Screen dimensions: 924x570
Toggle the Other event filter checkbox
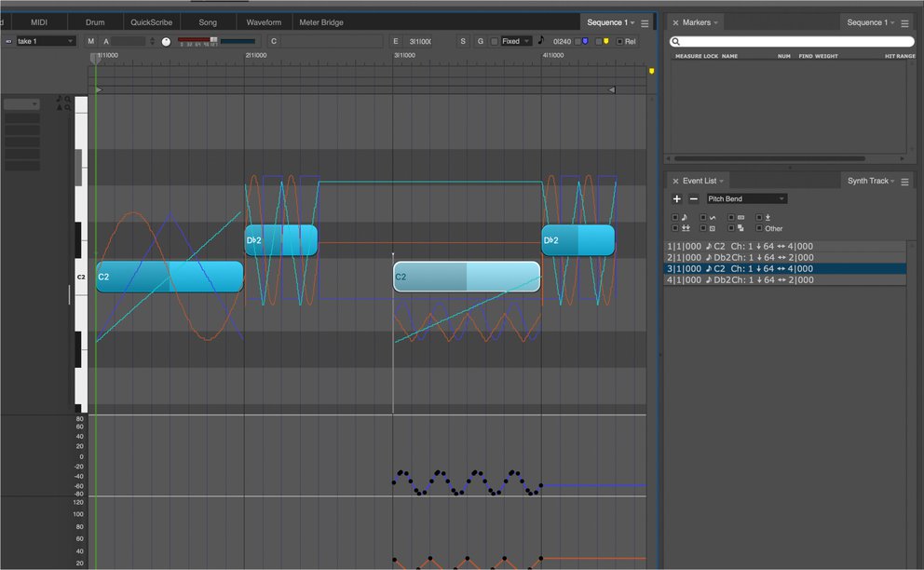coord(759,228)
